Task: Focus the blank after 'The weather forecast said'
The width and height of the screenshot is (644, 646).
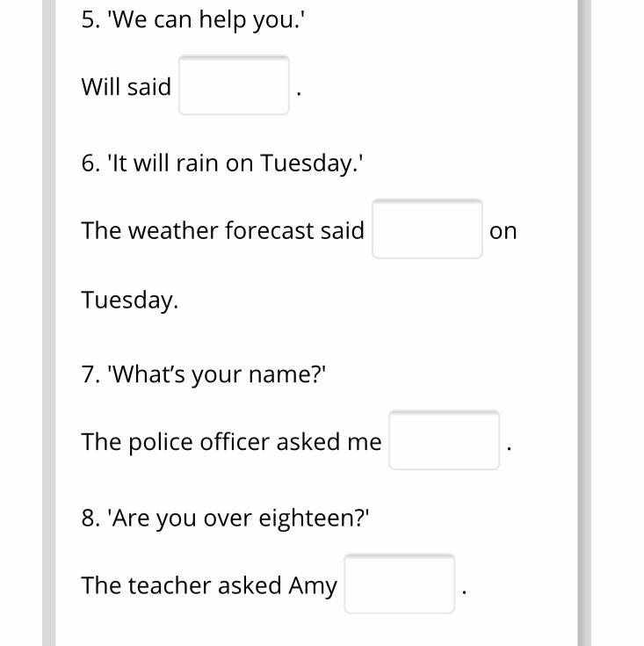Action: coord(427,229)
